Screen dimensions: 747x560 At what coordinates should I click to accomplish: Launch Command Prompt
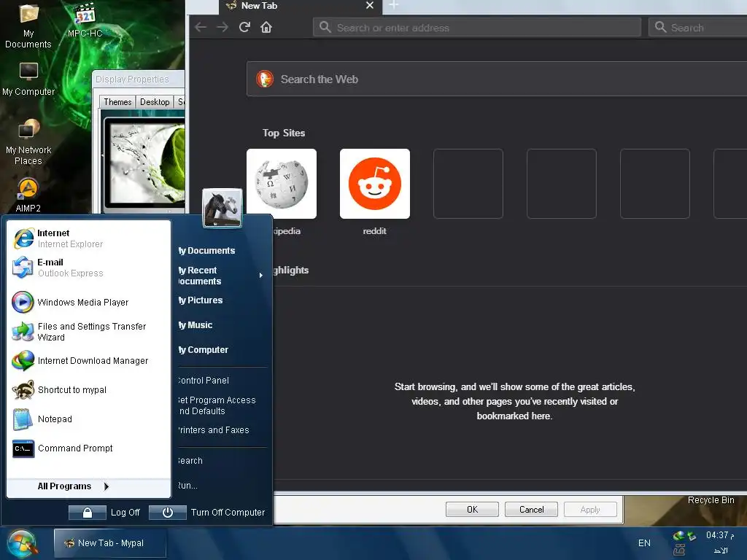coord(88,448)
